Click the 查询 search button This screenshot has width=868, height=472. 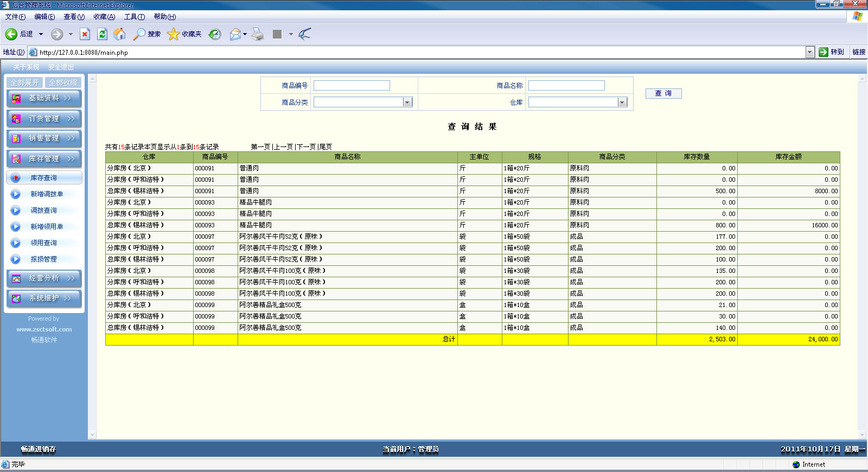tap(663, 93)
